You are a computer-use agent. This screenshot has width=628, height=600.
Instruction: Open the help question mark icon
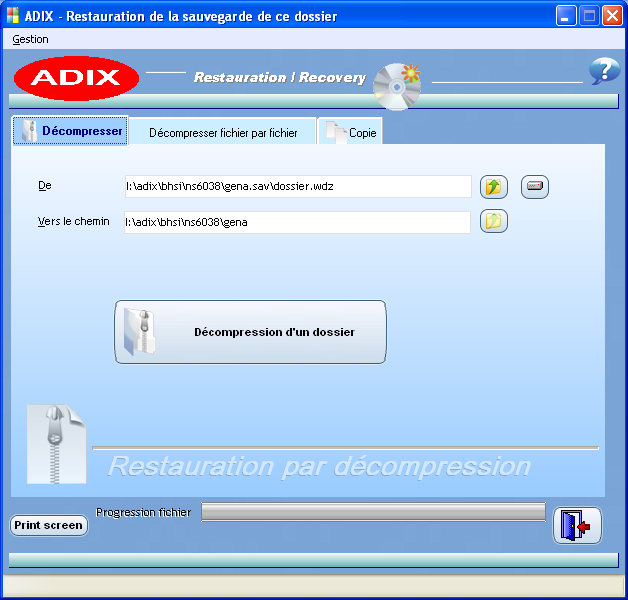tap(604, 71)
